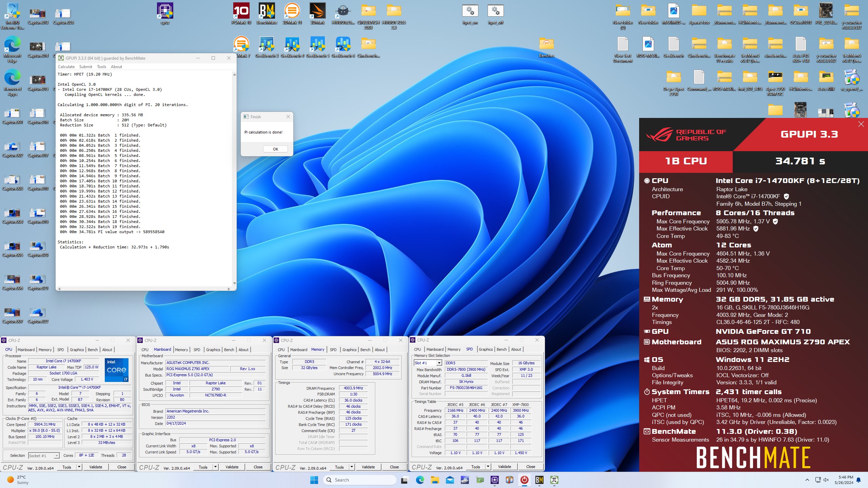Switch to Graphics tab in CPU-Z Mainboard window
868x488 pixels.
pyautogui.click(x=213, y=350)
